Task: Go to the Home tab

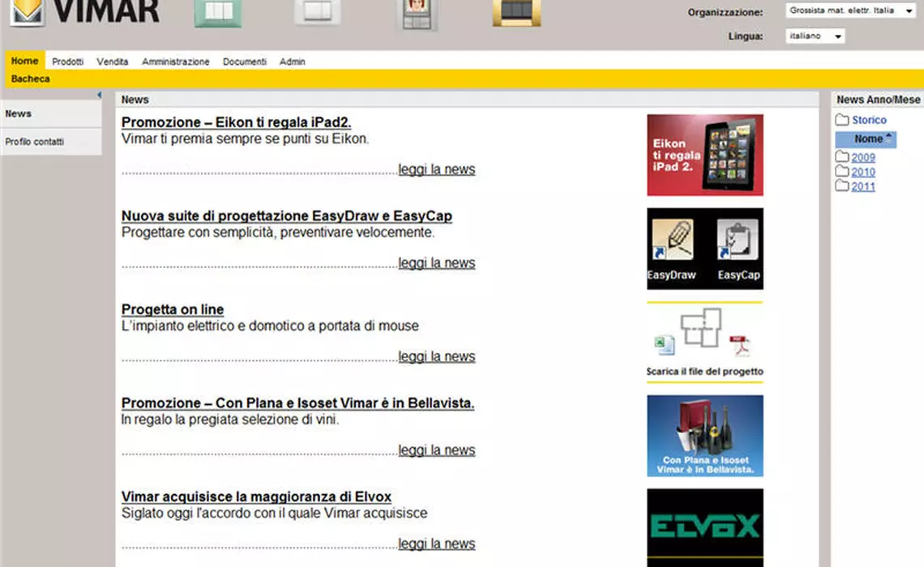Action: tap(25, 61)
